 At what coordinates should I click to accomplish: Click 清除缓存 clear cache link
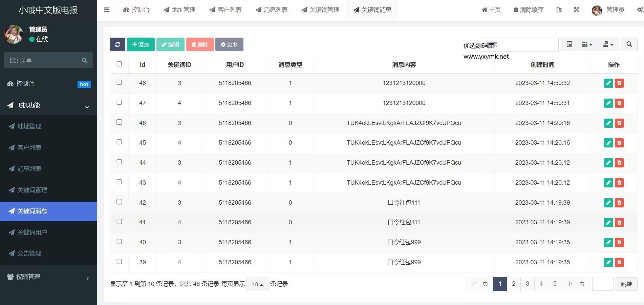[529, 10]
